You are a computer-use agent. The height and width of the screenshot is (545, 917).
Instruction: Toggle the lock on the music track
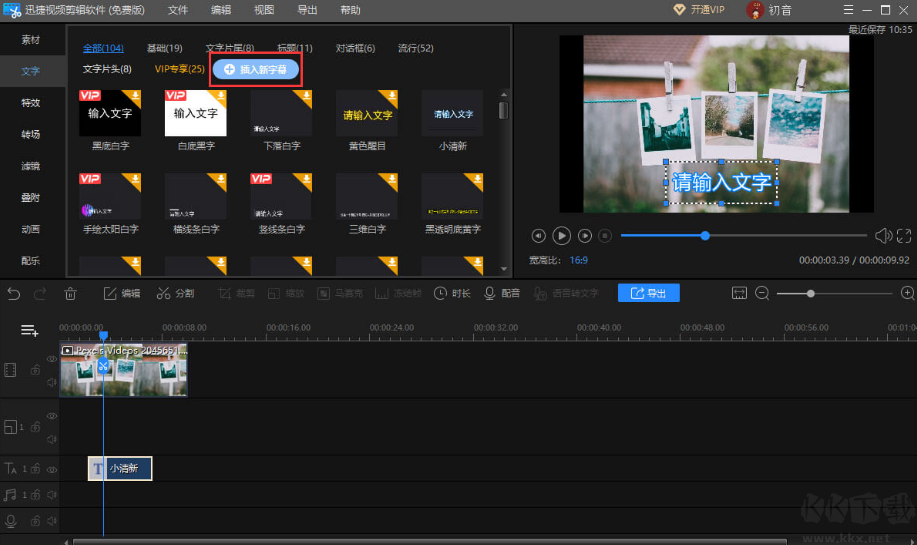[x=35, y=495]
